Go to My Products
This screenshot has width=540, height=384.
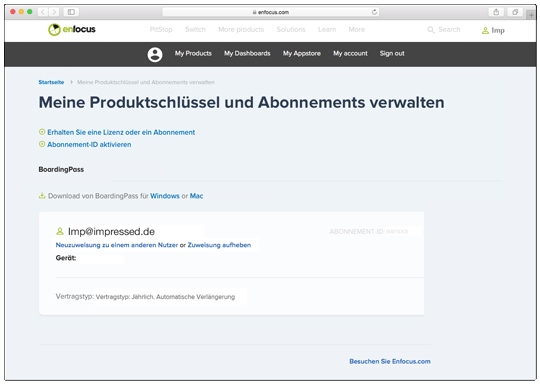pyautogui.click(x=193, y=53)
